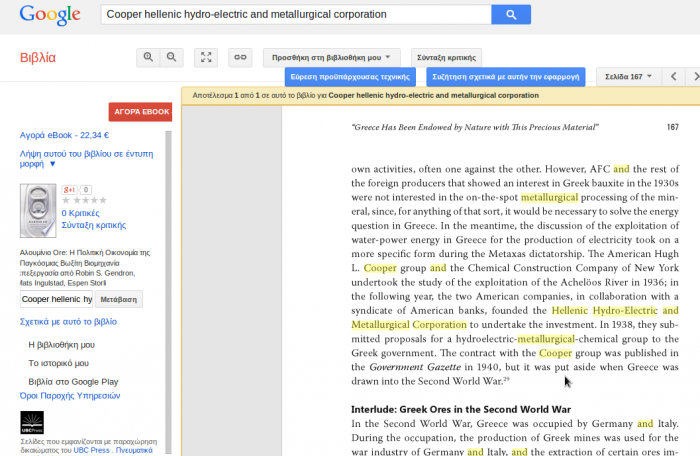700x456 pixels.
Task: Click the star rating icons
Action: click(x=84, y=200)
